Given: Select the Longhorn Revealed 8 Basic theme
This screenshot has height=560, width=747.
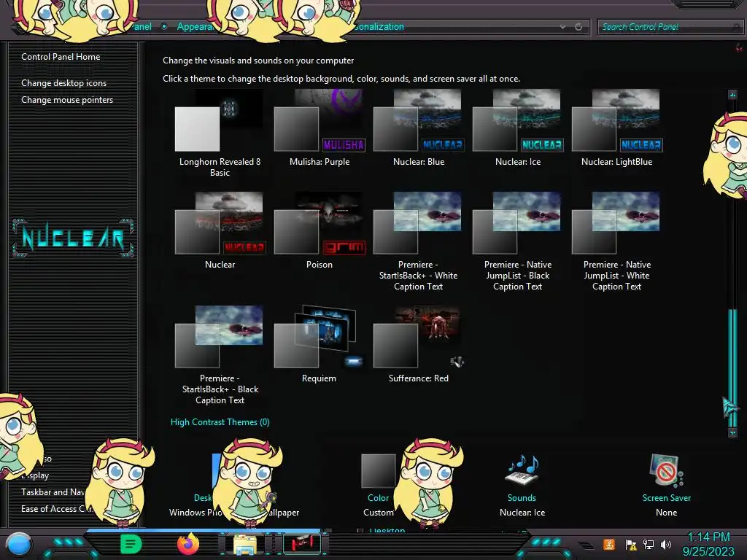Looking at the screenshot, I should pos(220,133).
